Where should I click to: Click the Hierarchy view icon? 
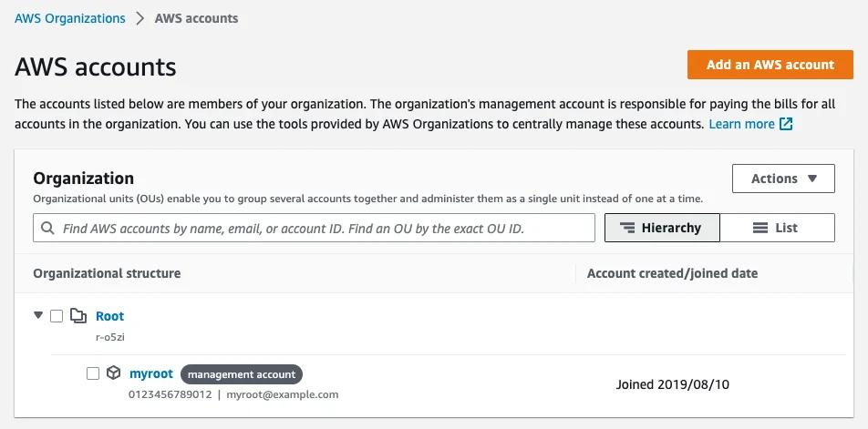click(626, 228)
